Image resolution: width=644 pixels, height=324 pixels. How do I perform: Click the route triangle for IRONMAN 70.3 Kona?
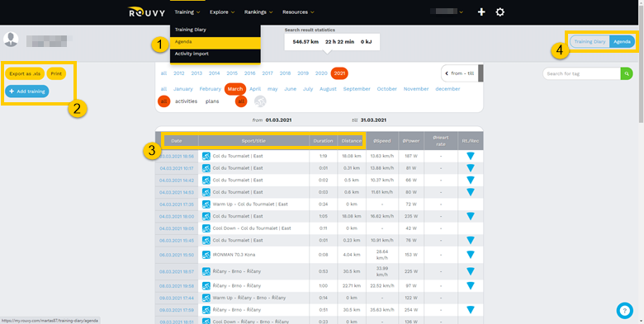471,255
